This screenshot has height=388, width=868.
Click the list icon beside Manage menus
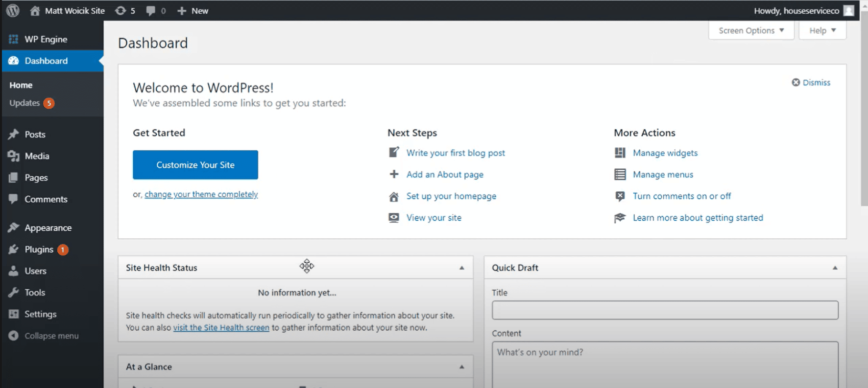click(620, 174)
